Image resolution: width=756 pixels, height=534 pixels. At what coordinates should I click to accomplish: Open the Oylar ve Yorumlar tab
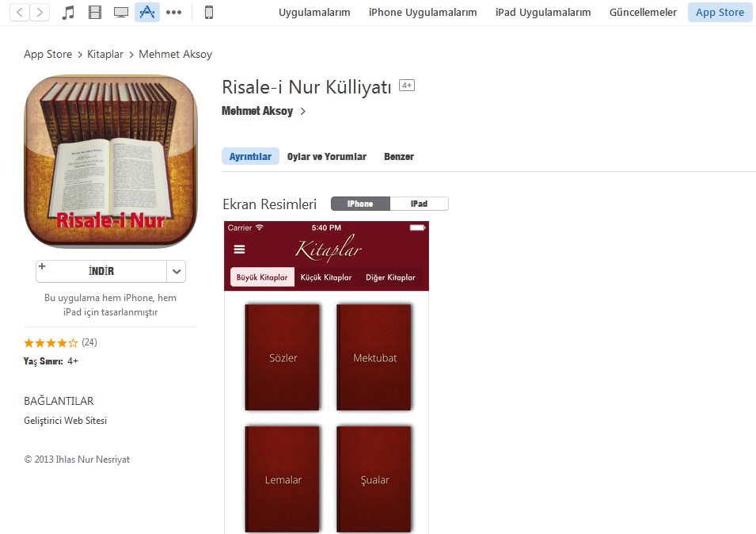click(x=326, y=157)
